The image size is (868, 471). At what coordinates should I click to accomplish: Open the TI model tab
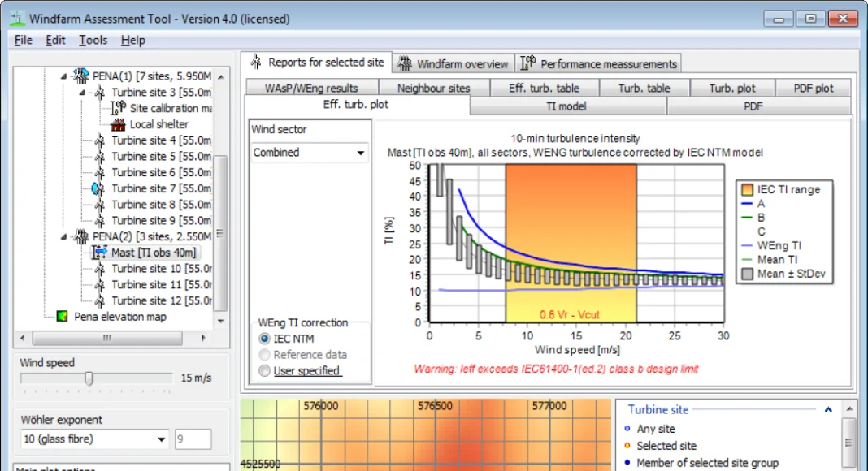click(x=566, y=106)
